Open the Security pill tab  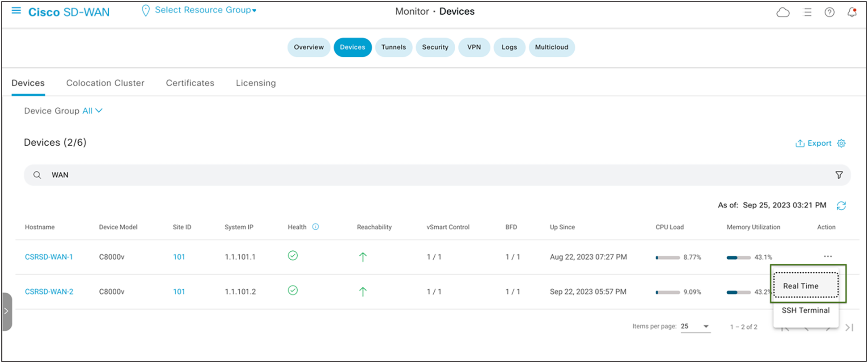pos(435,47)
